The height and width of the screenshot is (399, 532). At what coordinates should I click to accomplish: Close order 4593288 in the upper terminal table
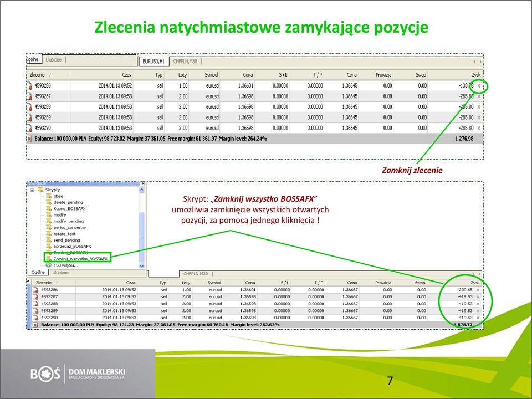[479, 107]
